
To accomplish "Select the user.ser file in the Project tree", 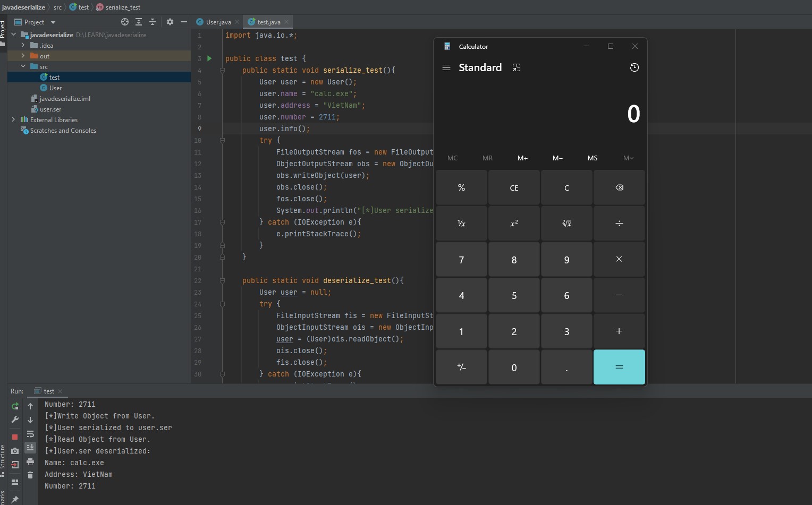I will click(50, 109).
